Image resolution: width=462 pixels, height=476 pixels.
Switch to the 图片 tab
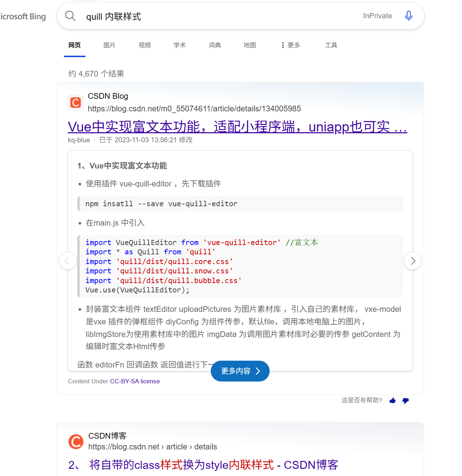(x=109, y=45)
